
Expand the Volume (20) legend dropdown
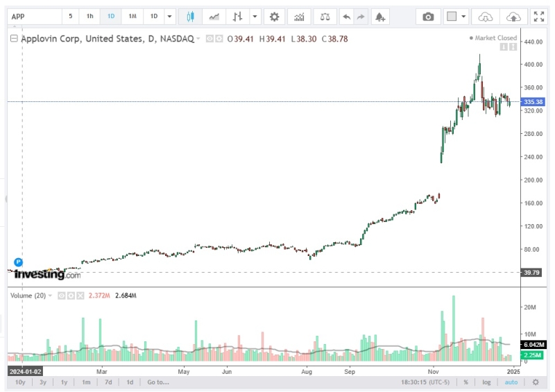tap(50, 296)
